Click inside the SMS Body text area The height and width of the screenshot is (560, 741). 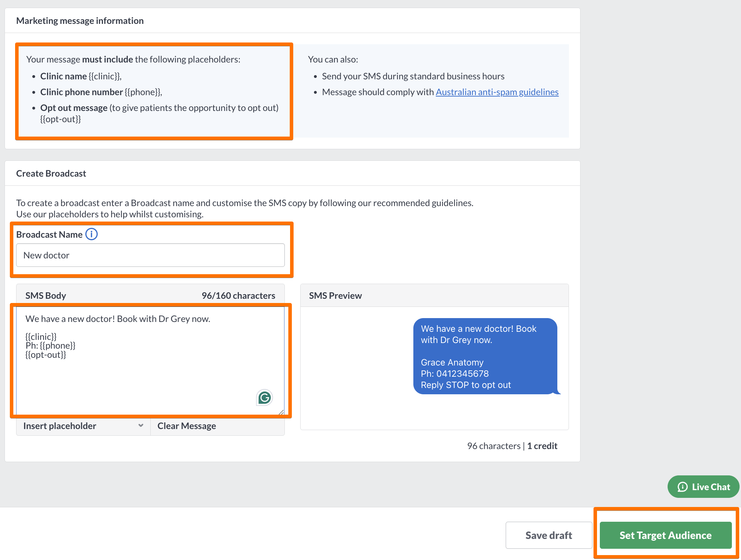150,361
